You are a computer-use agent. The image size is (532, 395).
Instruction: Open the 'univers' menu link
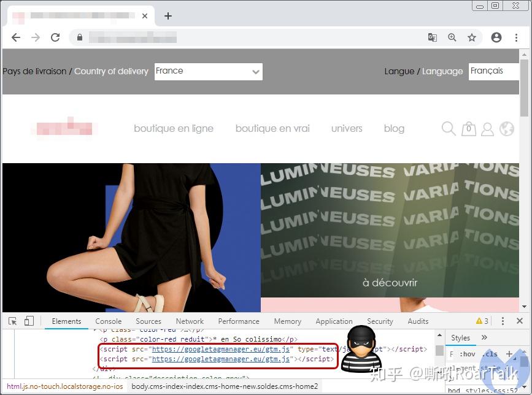[347, 129]
